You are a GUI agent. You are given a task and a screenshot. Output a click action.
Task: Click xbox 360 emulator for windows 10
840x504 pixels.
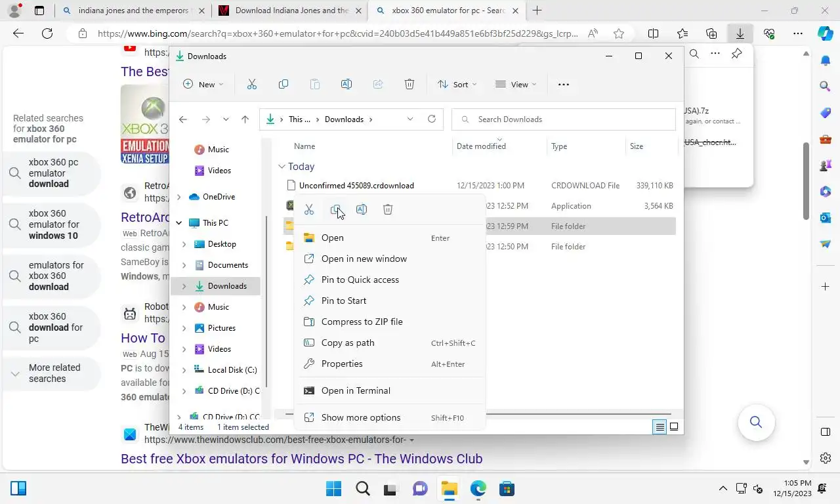(x=51, y=224)
